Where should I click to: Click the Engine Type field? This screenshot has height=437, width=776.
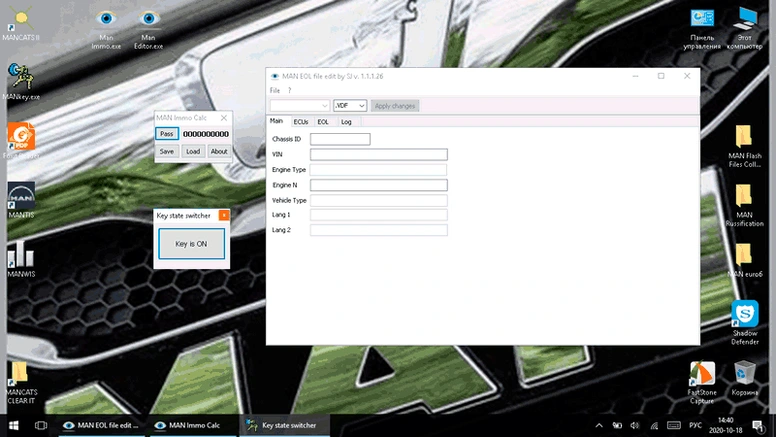[379, 170]
